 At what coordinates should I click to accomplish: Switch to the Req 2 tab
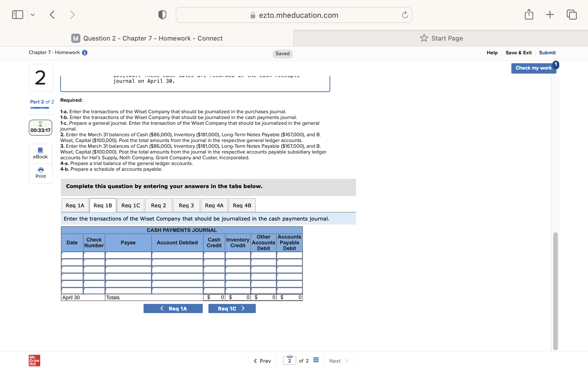point(158,205)
